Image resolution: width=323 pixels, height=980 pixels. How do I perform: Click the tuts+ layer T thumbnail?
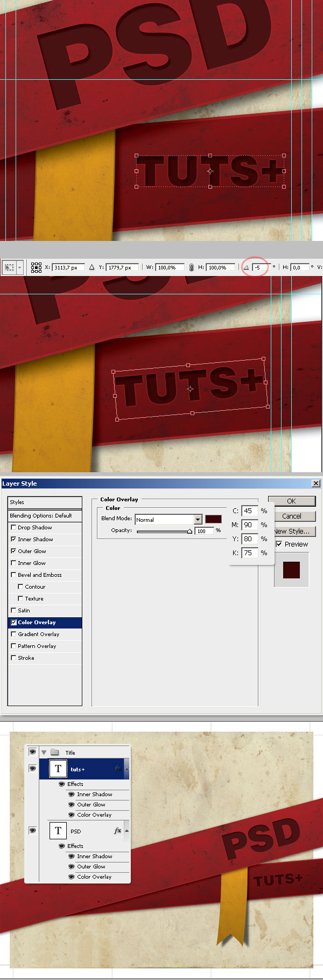pyautogui.click(x=58, y=769)
